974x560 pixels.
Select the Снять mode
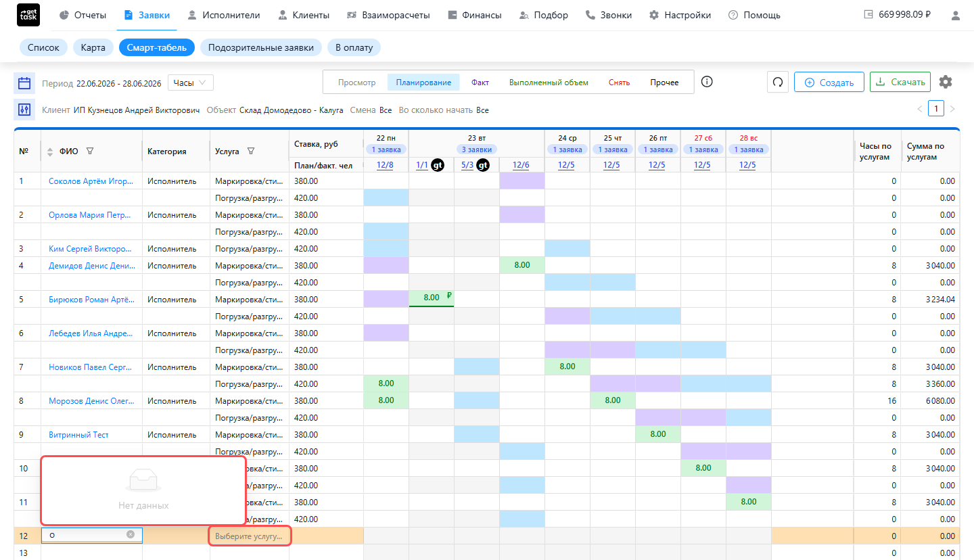(x=619, y=83)
